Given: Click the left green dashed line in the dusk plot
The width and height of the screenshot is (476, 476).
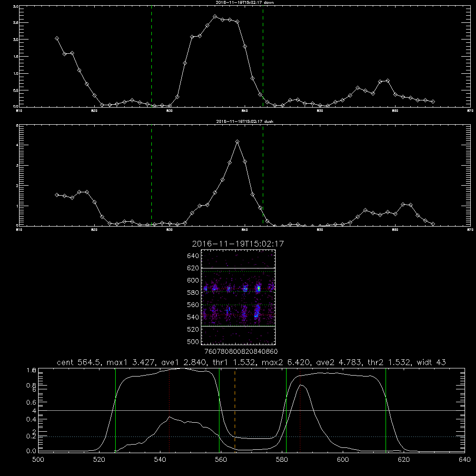Looking at the screenshot, I should pos(151,176).
